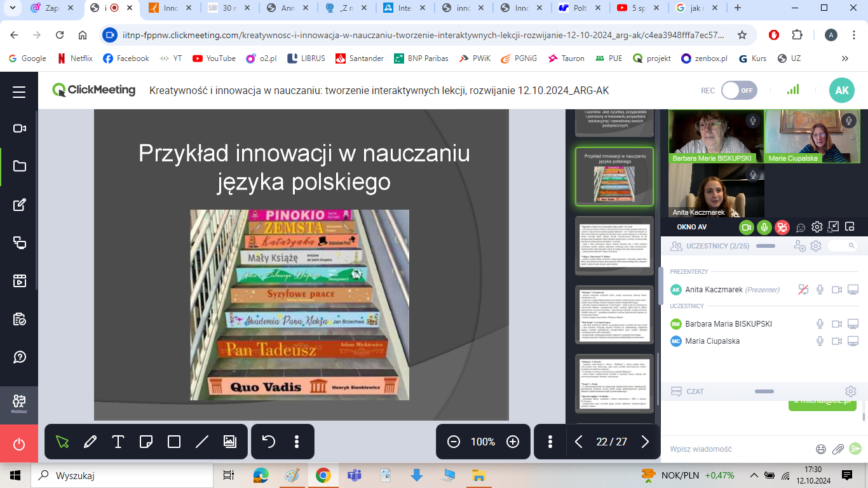Toggle Maria Ciupalska's camera
The image size is (868, 488).
pyautogui.click(x=837, y=341)
